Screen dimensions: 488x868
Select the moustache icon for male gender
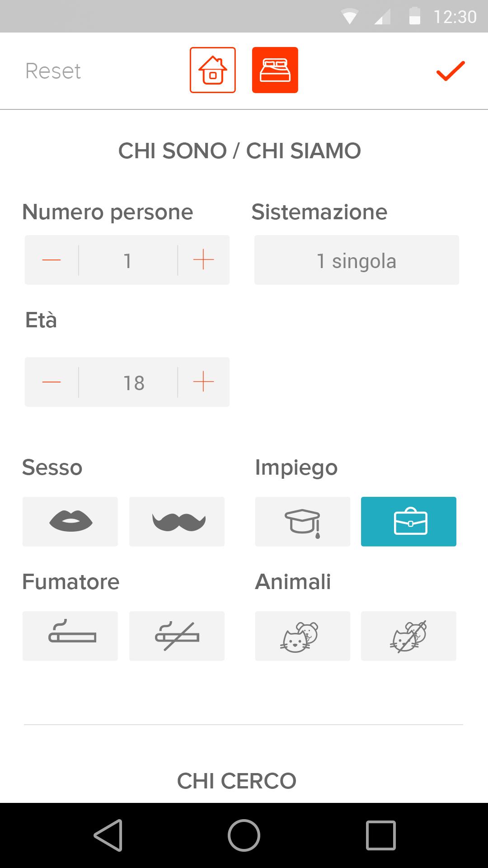(177, 521)
